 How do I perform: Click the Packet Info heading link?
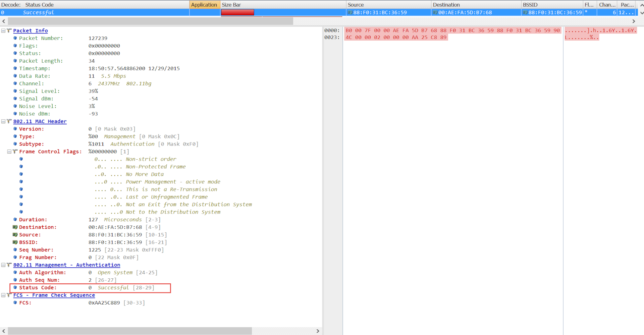coord(31,31)
